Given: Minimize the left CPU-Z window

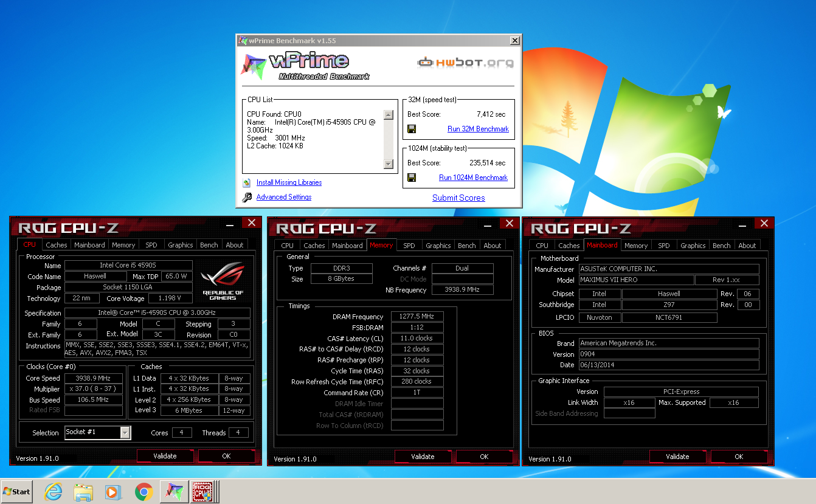Looking at the screenshot, I should (230, 224).
